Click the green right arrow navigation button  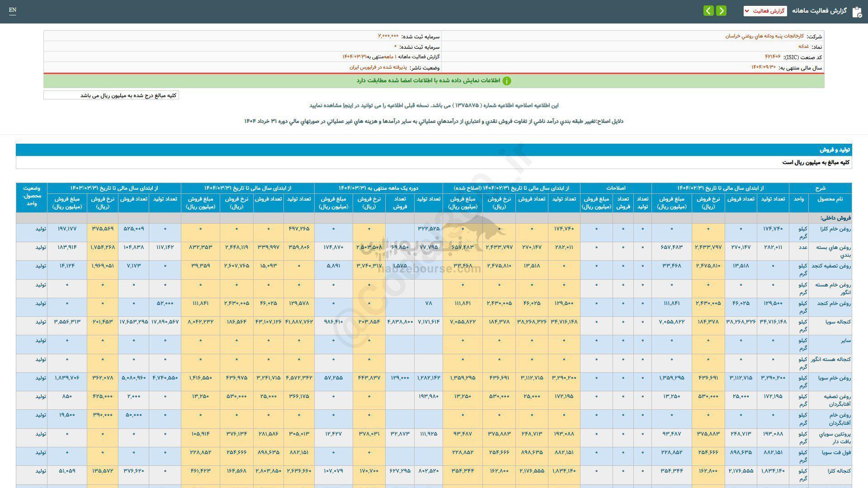pyautogui.click(x=722, y=11)
